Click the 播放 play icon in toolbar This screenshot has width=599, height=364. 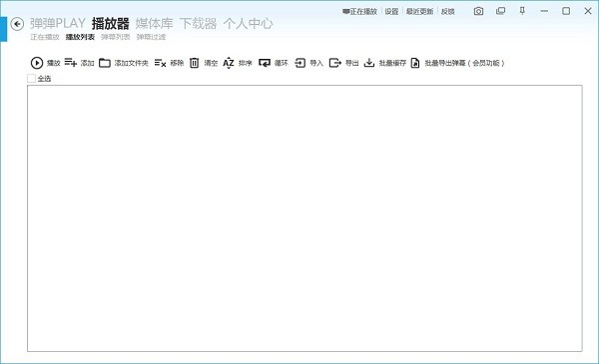[x=37, y=63]
